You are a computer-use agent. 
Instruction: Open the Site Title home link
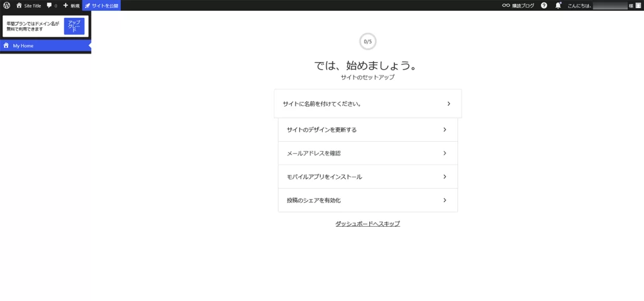click(x=28, y=5)
